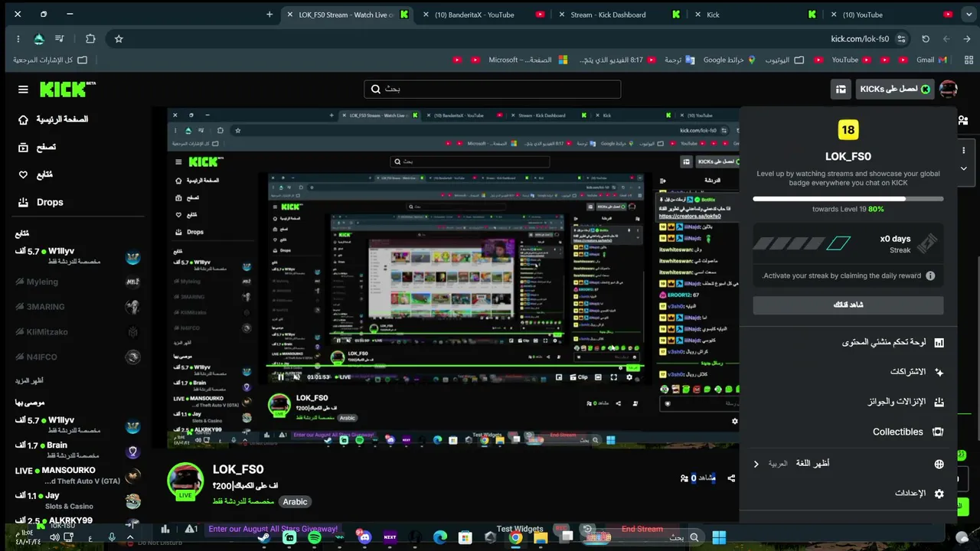Open recommended channel MANSOURKO
Viewport: 980px width, 551px height.
(78, 475)
